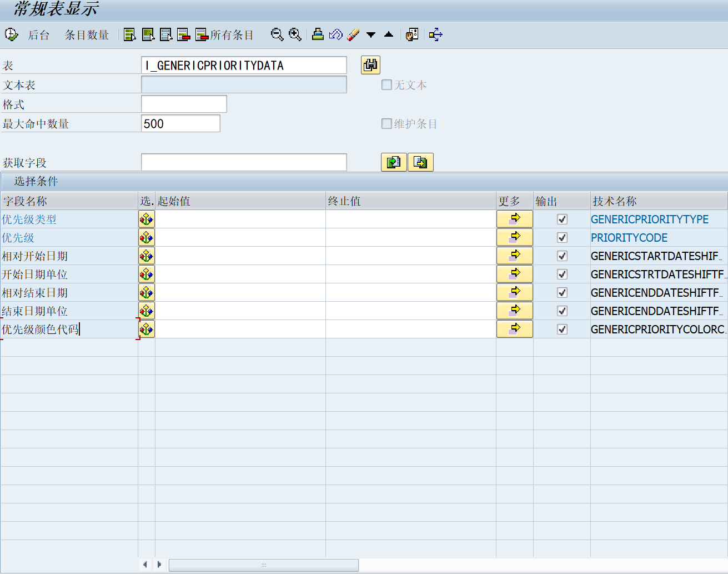Click the 更多 arrow button for 相对开始日期

tap(515, 256)
